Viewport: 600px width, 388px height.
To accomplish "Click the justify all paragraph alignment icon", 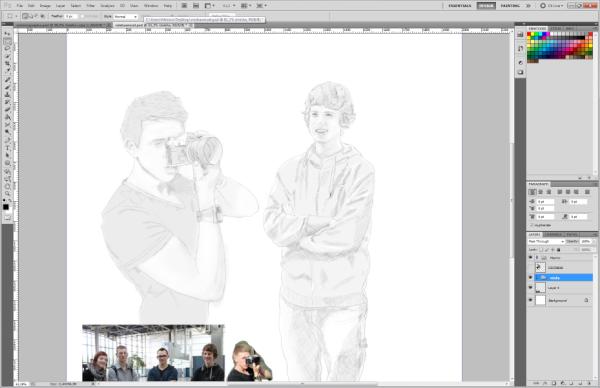I will [x=587, y=192].
